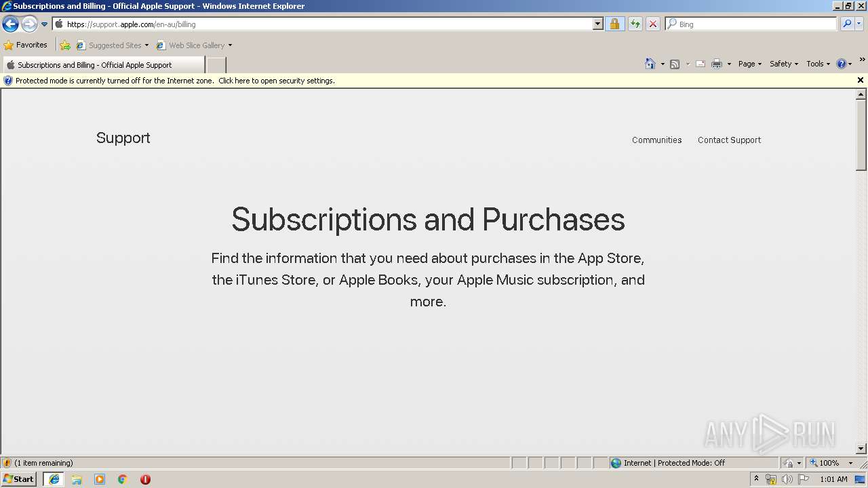Open the search provider dropdown arrow
The height and width of the screenshot is (488, 868).
(x=859, y=24)
